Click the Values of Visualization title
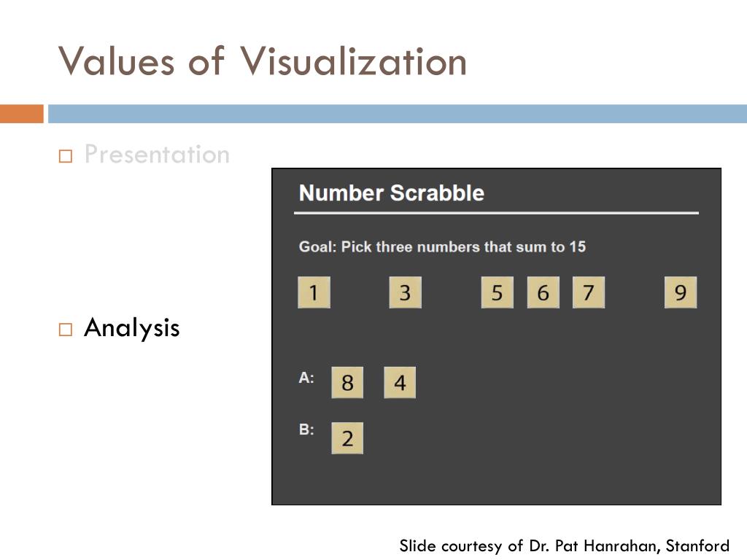The height and width of the screenshot is (560, 747). [x=263, y=61]
